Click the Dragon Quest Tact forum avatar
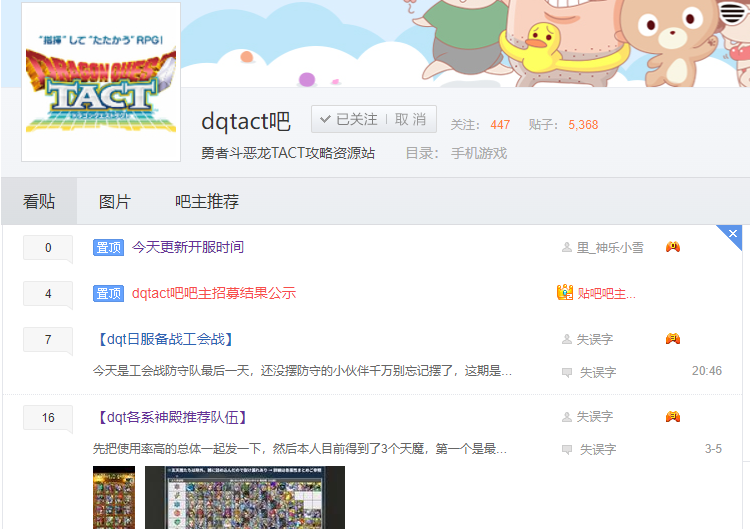The width and height of the screenshot is (750, 529). point(101,82)
